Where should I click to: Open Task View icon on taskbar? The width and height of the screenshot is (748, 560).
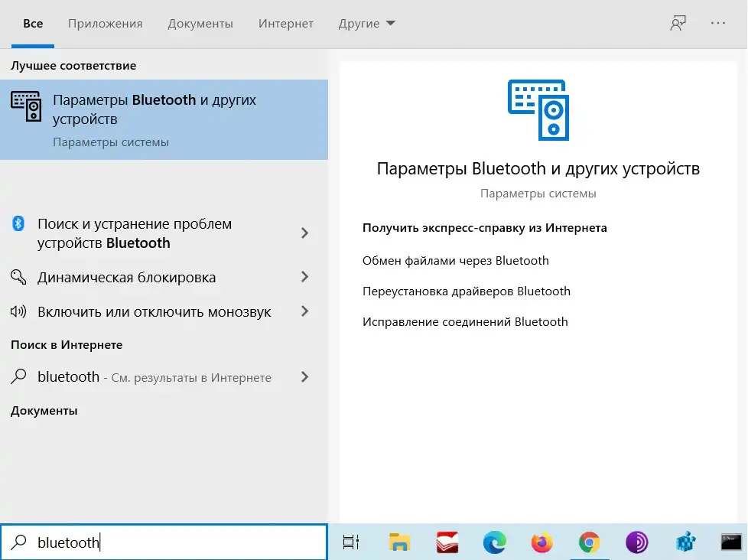350,542
